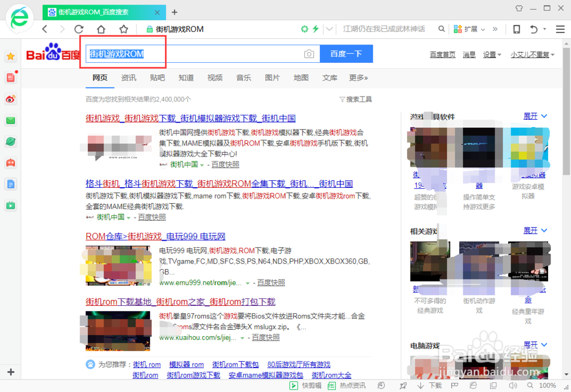571x392 pixels.
Task: Expand the 电脑游戏 section with 展开
Action: tap(535, 344)
